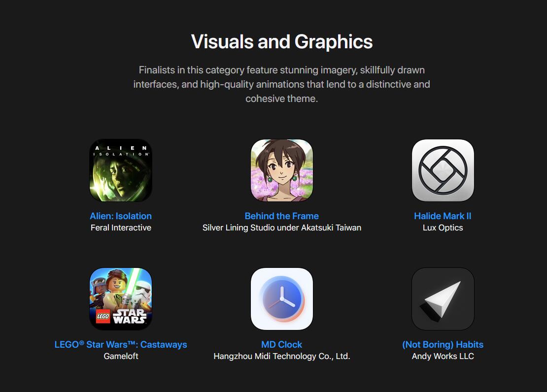Open LEGO Star Wars: Castaways link

tap(121, 345)
